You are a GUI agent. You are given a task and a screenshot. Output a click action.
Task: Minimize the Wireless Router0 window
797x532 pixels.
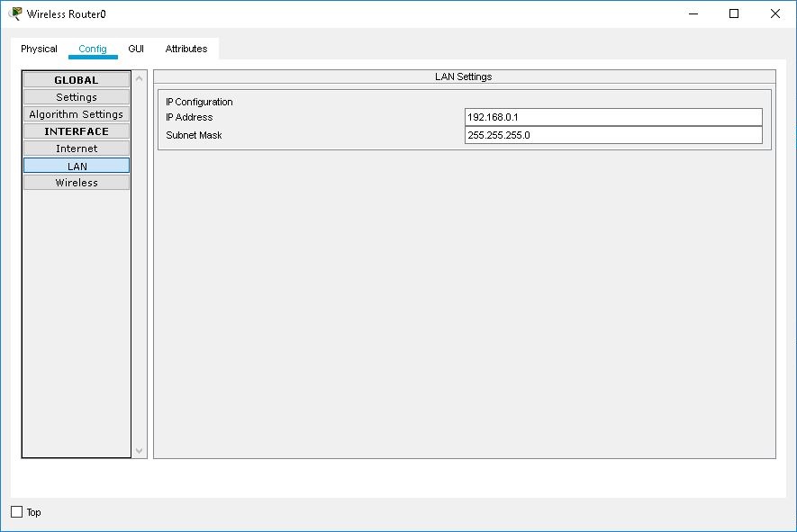pos(692,14)
